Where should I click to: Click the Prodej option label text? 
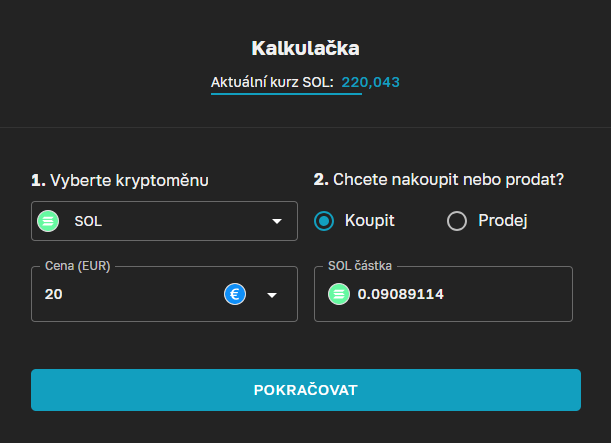point(502,220)
